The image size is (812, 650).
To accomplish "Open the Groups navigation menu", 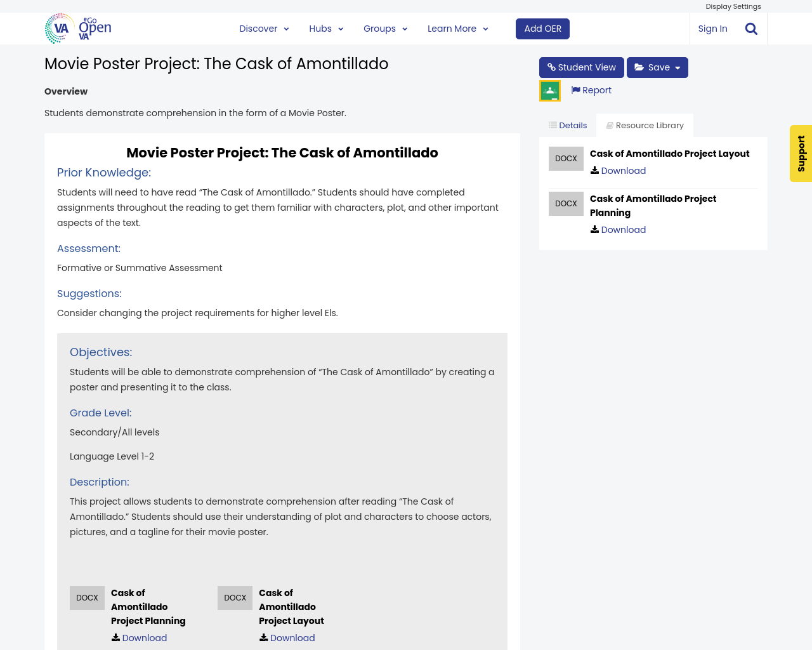I will (x=384, y=28).
